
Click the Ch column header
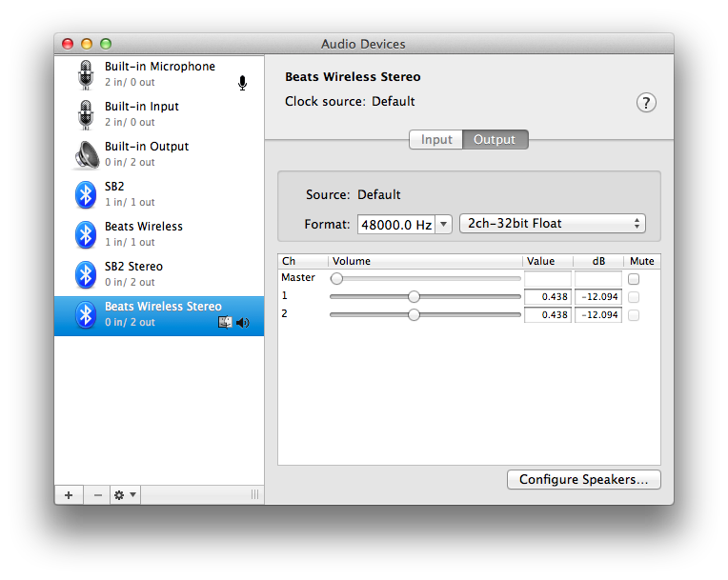(303, 261)
